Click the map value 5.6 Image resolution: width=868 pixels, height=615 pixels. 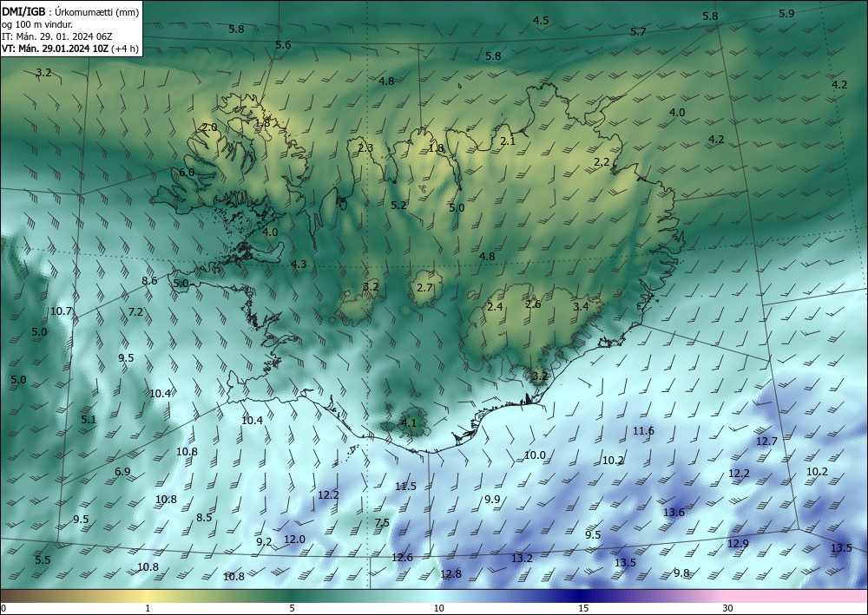tap(283, 45)
